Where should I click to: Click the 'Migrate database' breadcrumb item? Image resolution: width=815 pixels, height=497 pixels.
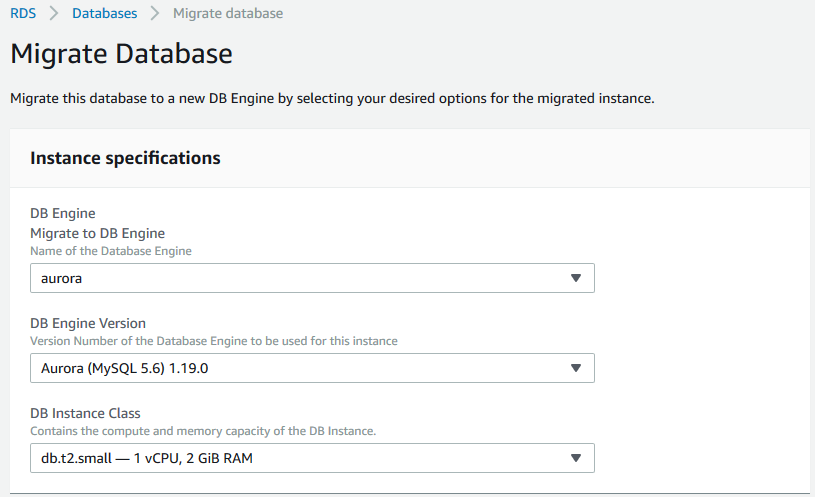click(228, 14)
